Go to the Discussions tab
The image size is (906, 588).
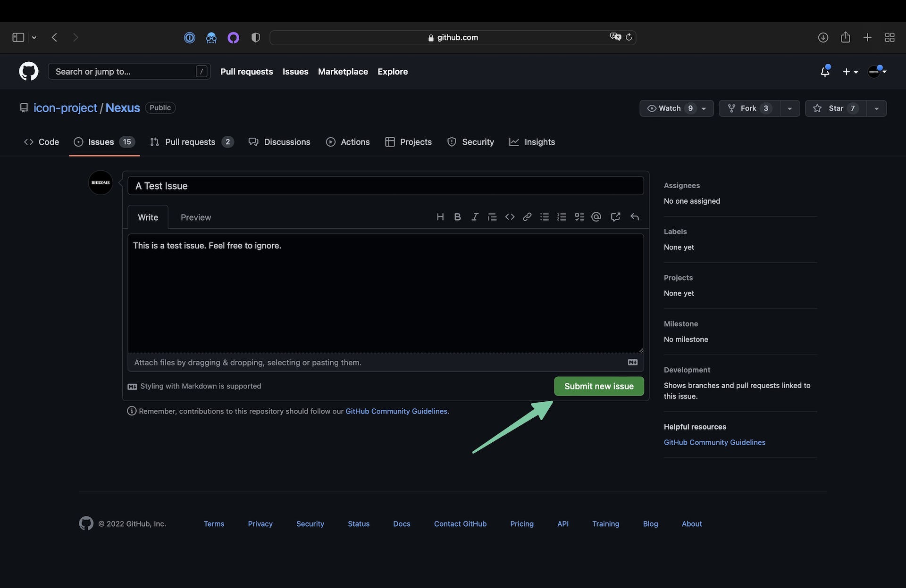click(x=279, y=142)
